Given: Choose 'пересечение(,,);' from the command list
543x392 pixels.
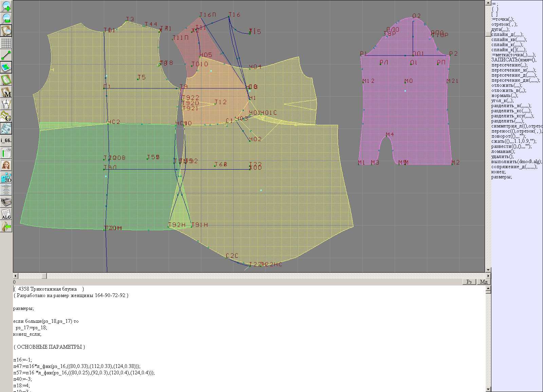Looking at the screenshot, I should [509, 65].
